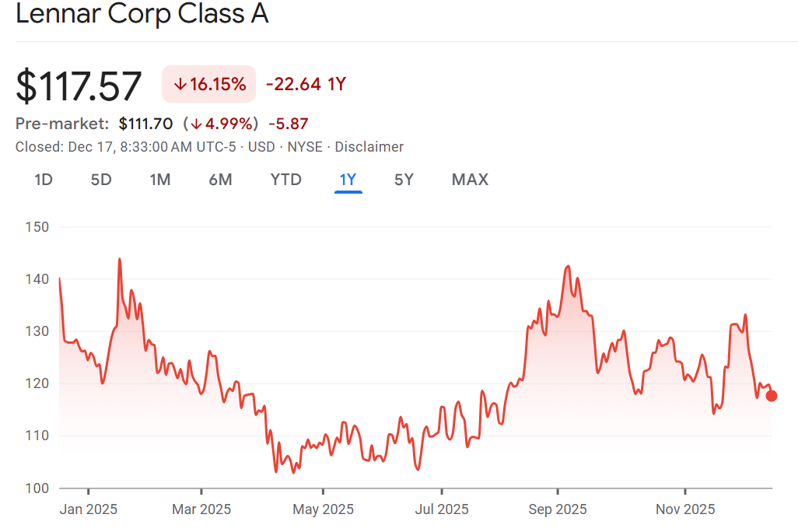798x532 pixels.
Task: Click the Jan 2025 axis label
Action: coord(89,509)
